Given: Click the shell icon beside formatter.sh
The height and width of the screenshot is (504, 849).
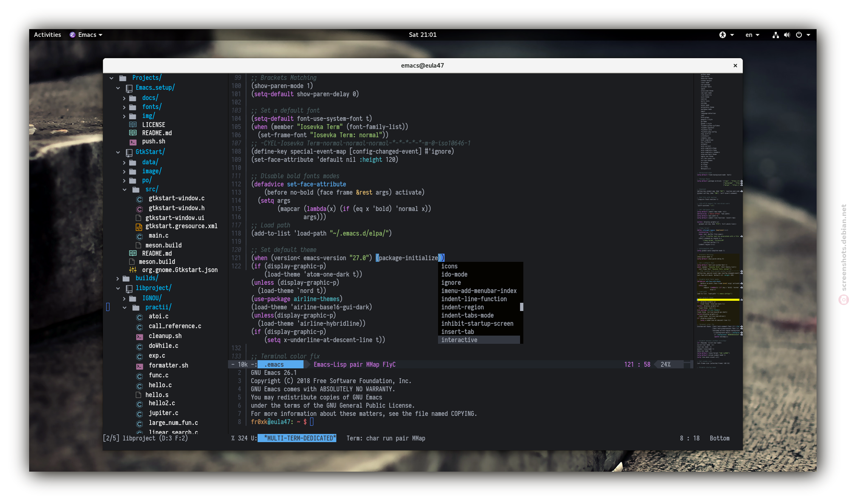Looking at the screenshot, I should [139, 366].
